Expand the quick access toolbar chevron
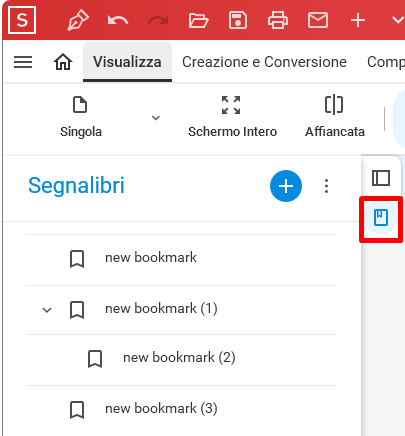 coord(398,20)
